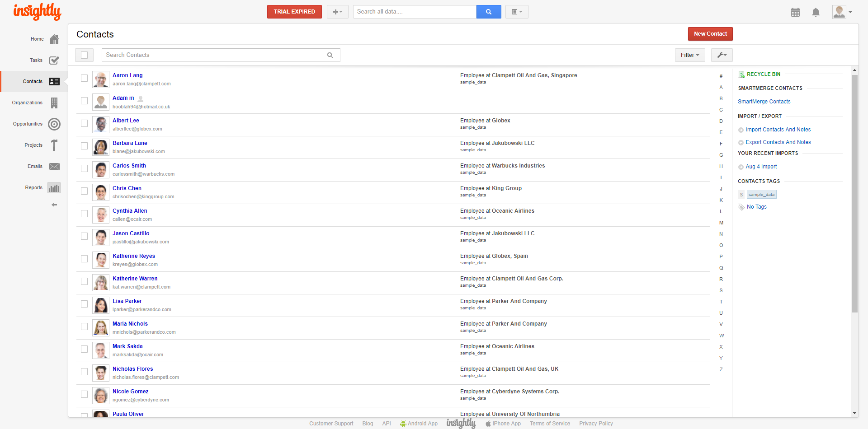The width and height of the screenshot is (868, 429).
Task: Select the Organizations menu label
Action: pyautogui.click(x=27, y=103)
